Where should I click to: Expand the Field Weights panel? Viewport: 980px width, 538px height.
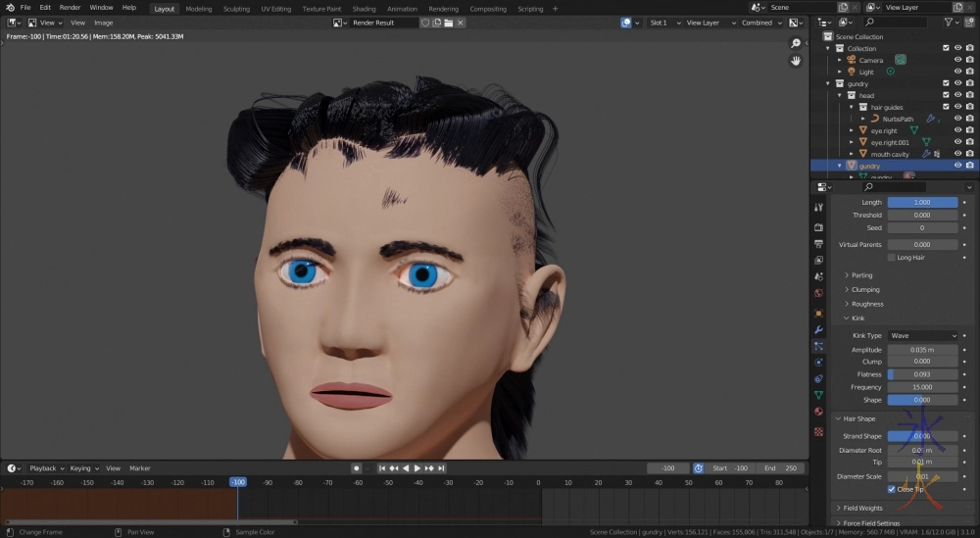[862, 509]
